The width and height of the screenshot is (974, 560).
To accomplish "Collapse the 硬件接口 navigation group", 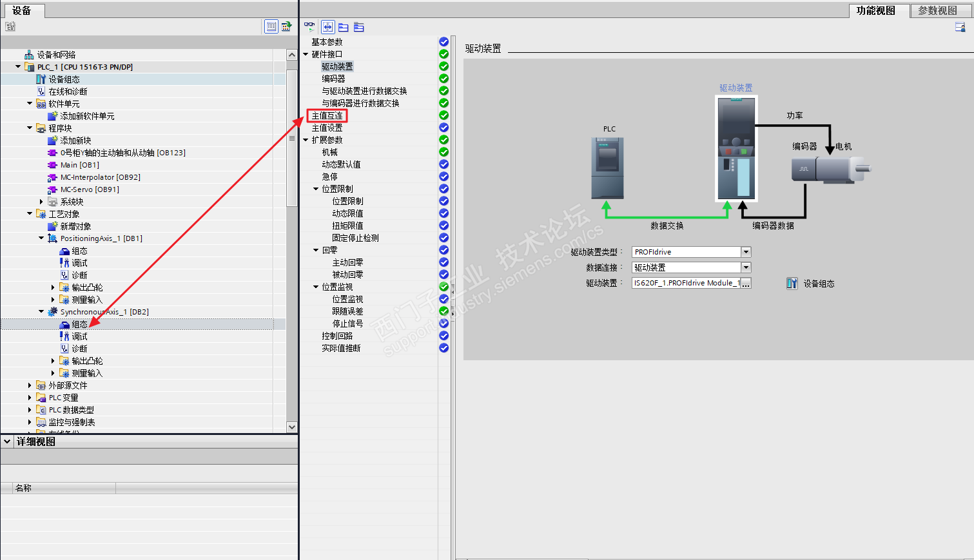I will click(x=306, y=54).
